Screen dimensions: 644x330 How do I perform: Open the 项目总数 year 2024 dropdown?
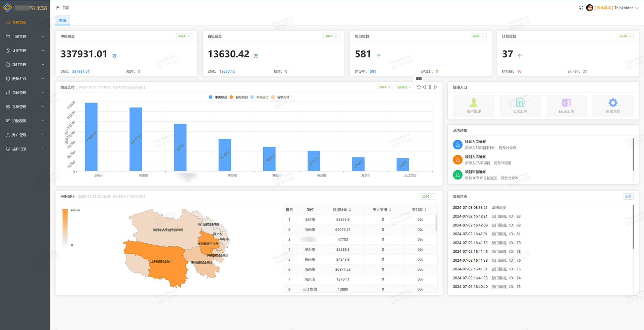click(479, 36)
